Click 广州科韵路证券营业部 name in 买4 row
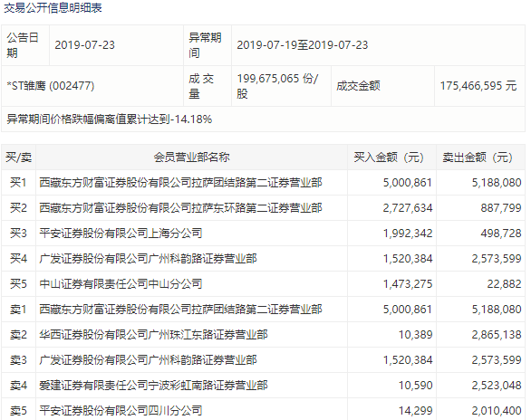Viewport: 531px width, 420px height. tap(148, 259)
